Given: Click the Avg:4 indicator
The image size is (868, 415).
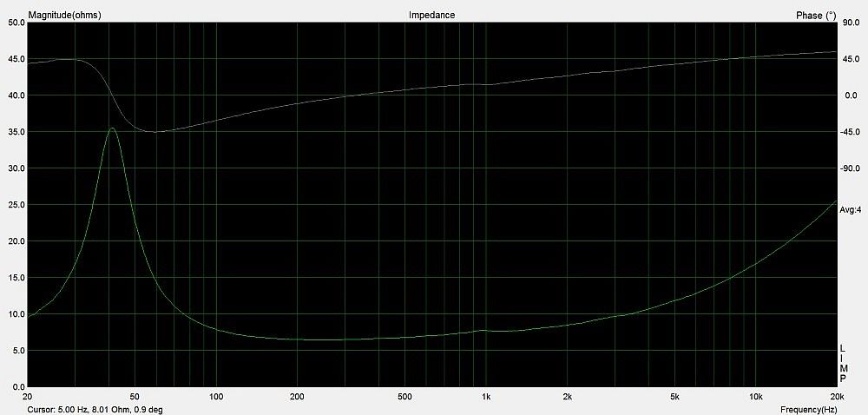Looking at the screenshot, I should pos(851,210).
